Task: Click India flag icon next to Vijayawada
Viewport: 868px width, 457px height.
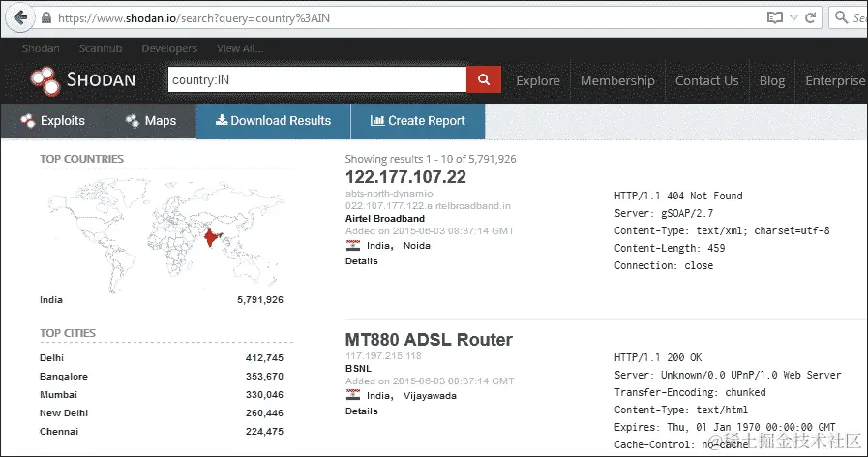Action: 352,395
